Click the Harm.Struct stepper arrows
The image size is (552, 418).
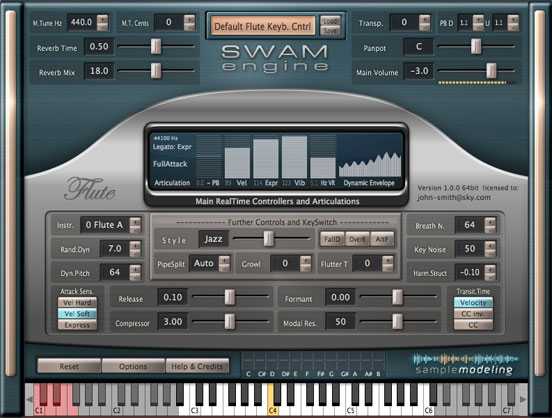tap(490, 272)
